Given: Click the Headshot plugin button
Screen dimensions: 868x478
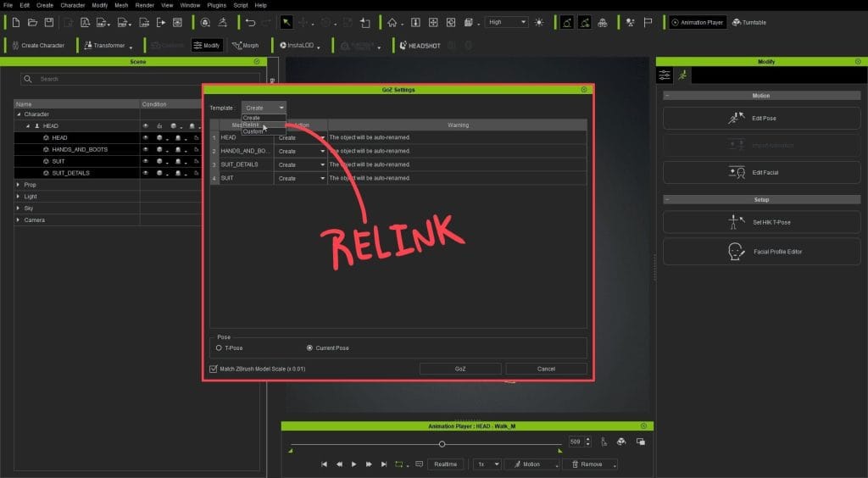Looking at the screenshot, I should coord(420,46).
